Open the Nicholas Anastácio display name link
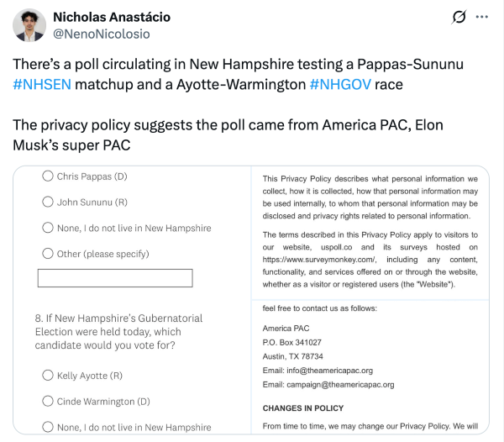 (x=112, y=17)
